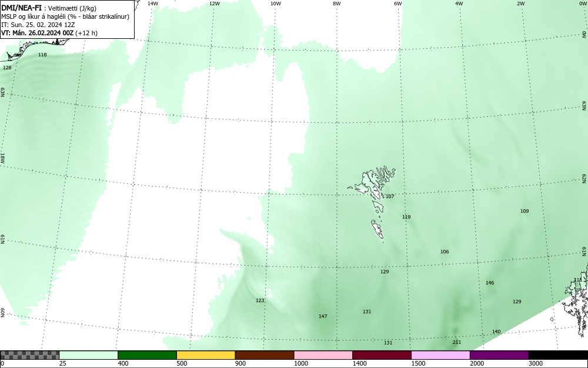Select the light purple 1500–2000 legend swatch
The image size is (588, 368).
(x=440, y=355)
